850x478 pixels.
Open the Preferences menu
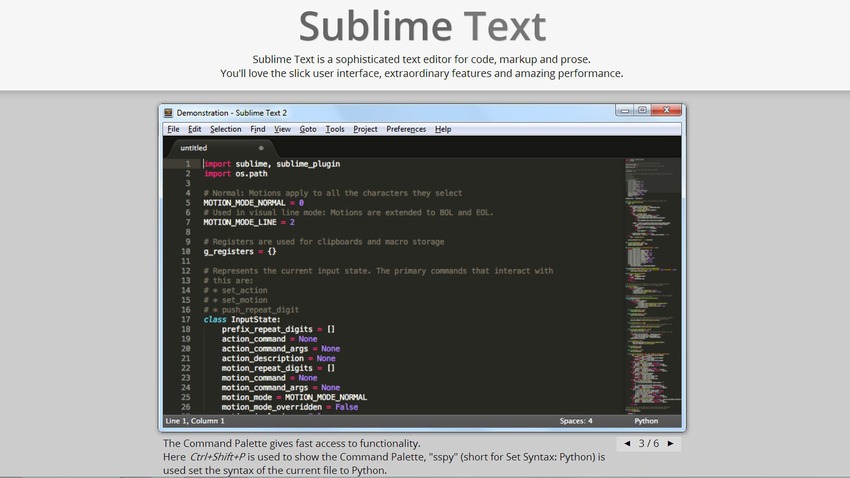click(x=406, y=129)
